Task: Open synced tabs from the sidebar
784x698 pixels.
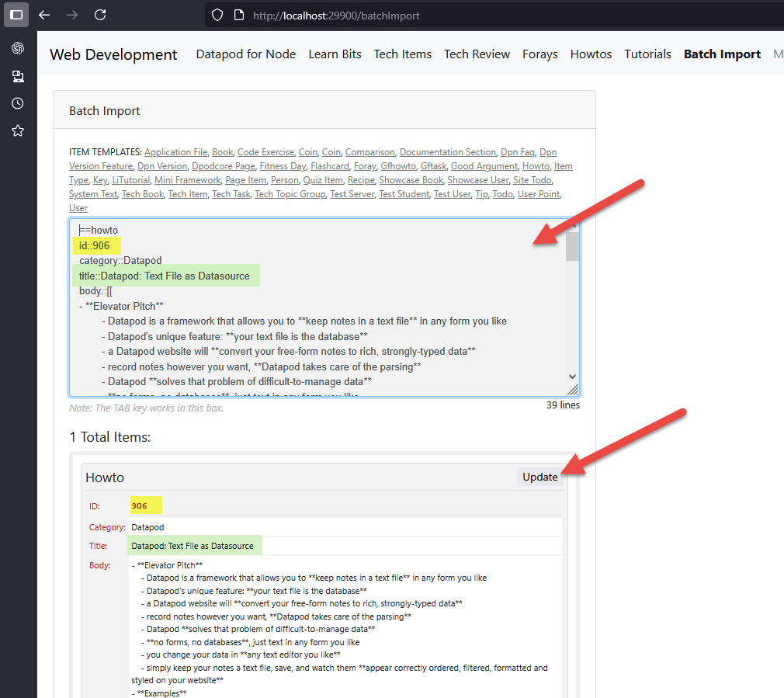Action: 17,76
